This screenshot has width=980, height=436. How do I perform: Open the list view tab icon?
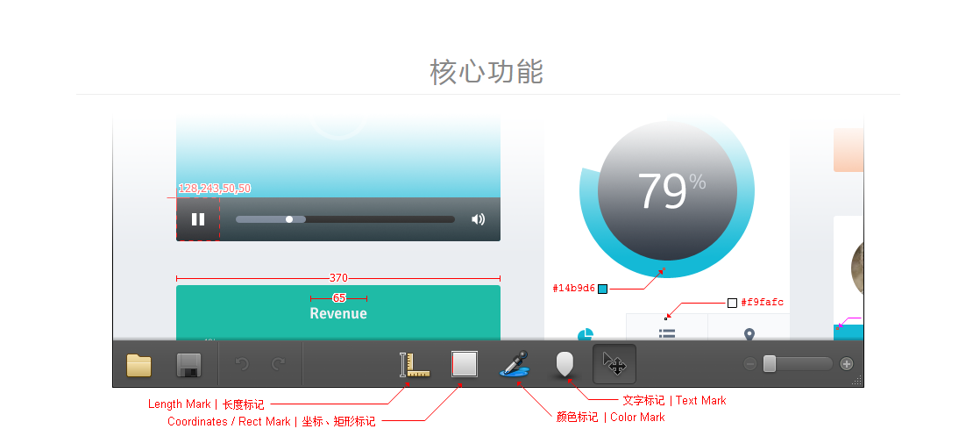667,334
